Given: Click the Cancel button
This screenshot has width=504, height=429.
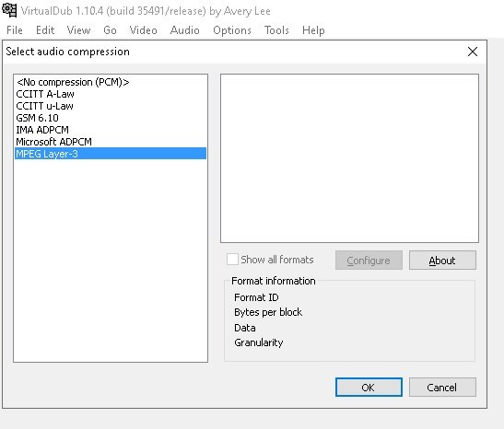Looking at the screenshot, I should (x=442, y=388).
